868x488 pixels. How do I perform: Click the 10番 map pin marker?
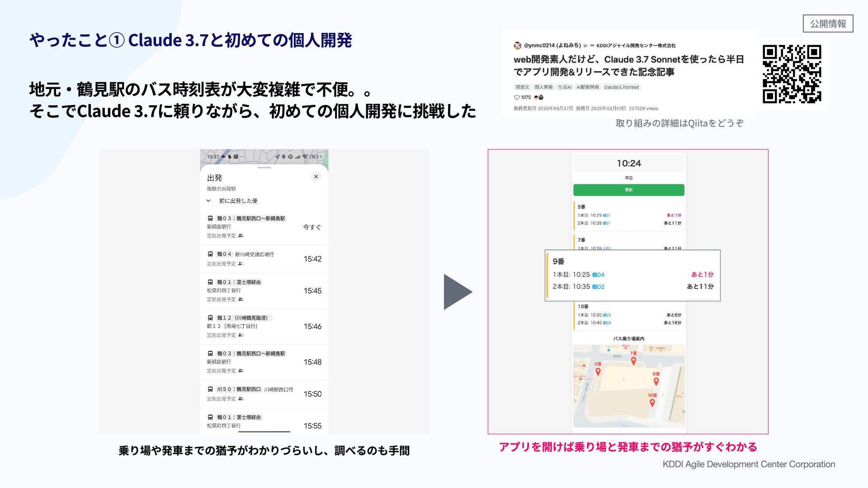point(652,402)
